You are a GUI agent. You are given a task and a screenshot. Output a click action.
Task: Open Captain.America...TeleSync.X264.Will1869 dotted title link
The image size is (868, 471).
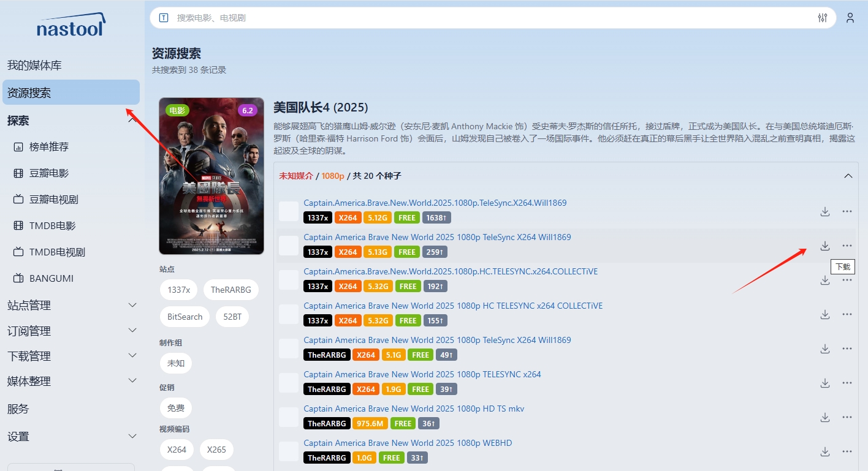click(435, 203)
